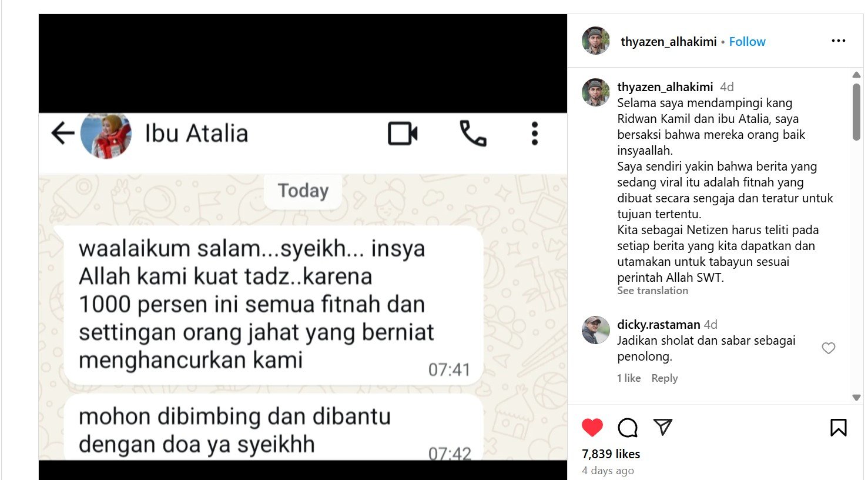Like dicky.rastaman's comment heart

click(829, 348)
